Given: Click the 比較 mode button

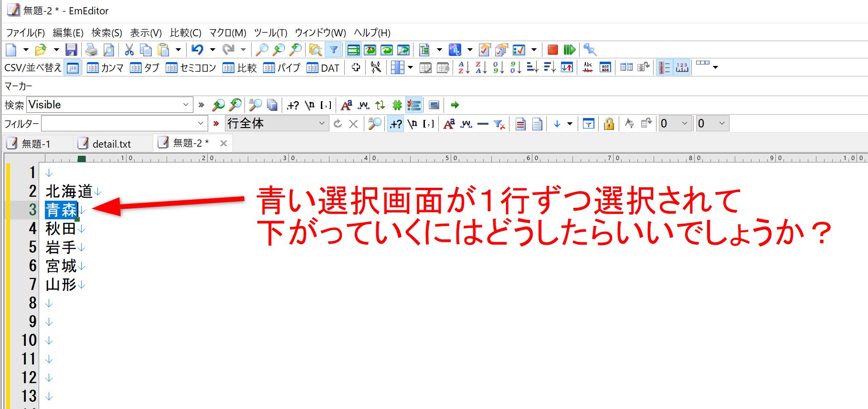Looking at the screenshot, I should tap(240, 68).
